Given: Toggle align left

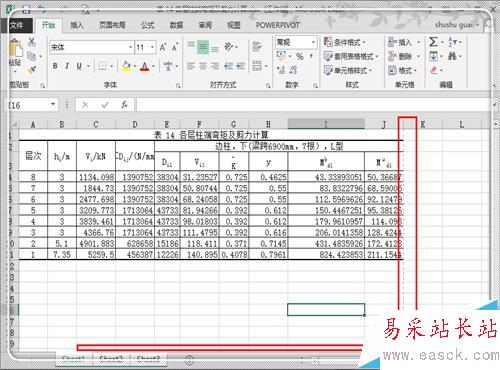Looking at the screenshot, I should click(191, 66).
